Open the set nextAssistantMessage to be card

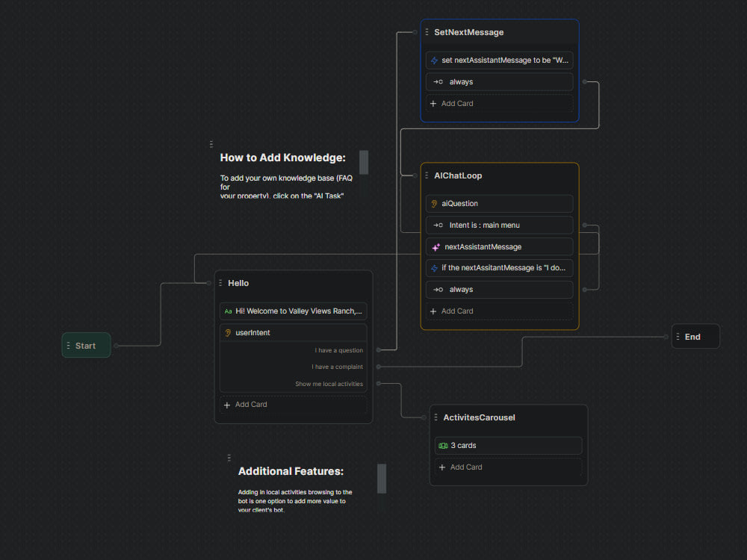click(x=499, y=60)
